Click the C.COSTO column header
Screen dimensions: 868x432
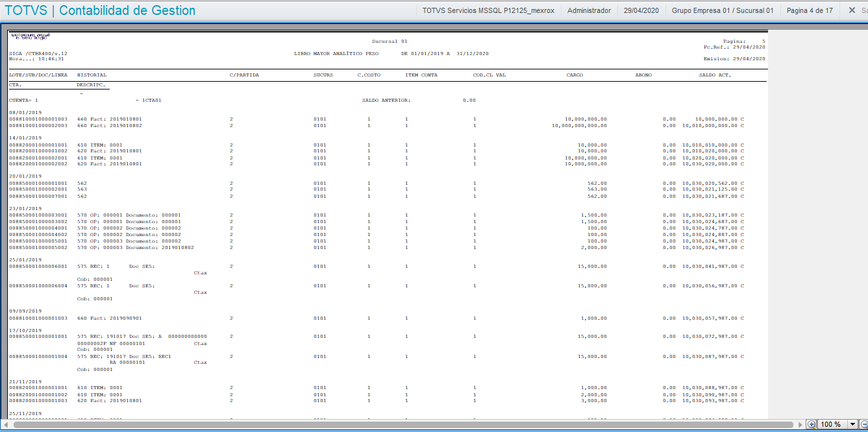tap(369, 75)
